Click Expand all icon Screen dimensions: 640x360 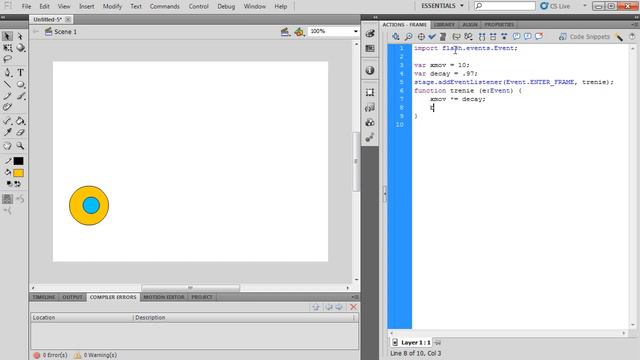(x=504, y=37)
